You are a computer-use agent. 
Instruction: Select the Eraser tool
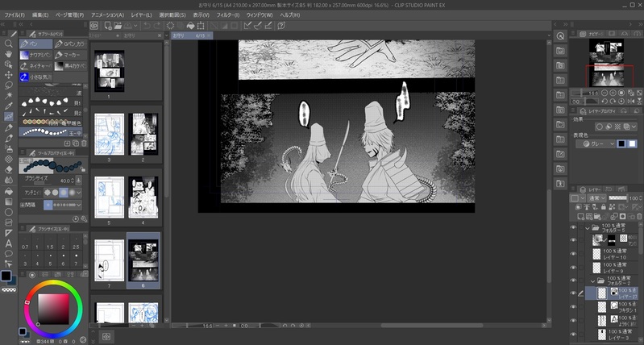point(8,169)
